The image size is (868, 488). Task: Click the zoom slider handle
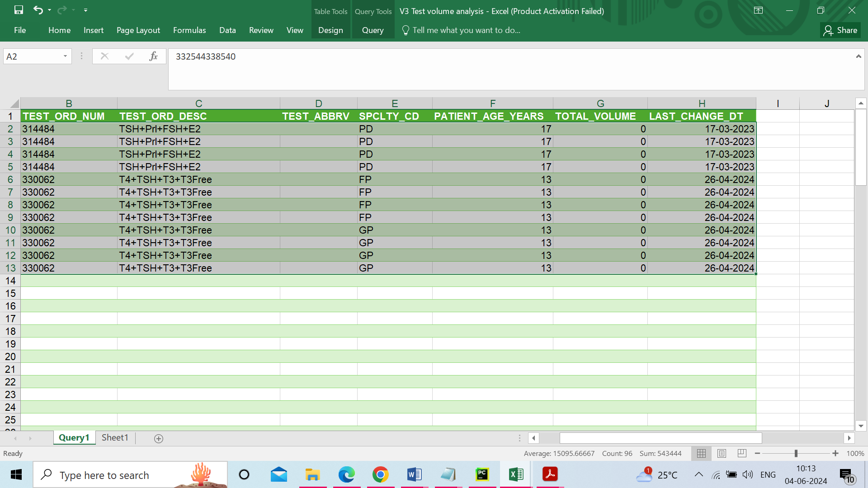(796, 453)
